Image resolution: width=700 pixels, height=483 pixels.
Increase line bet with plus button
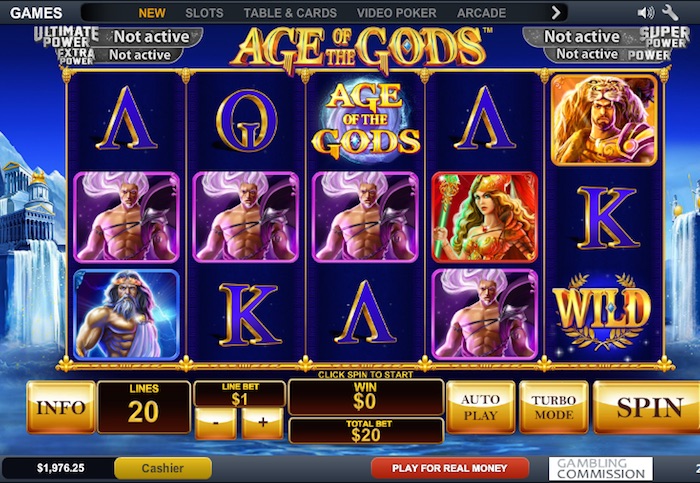(262, 423)
